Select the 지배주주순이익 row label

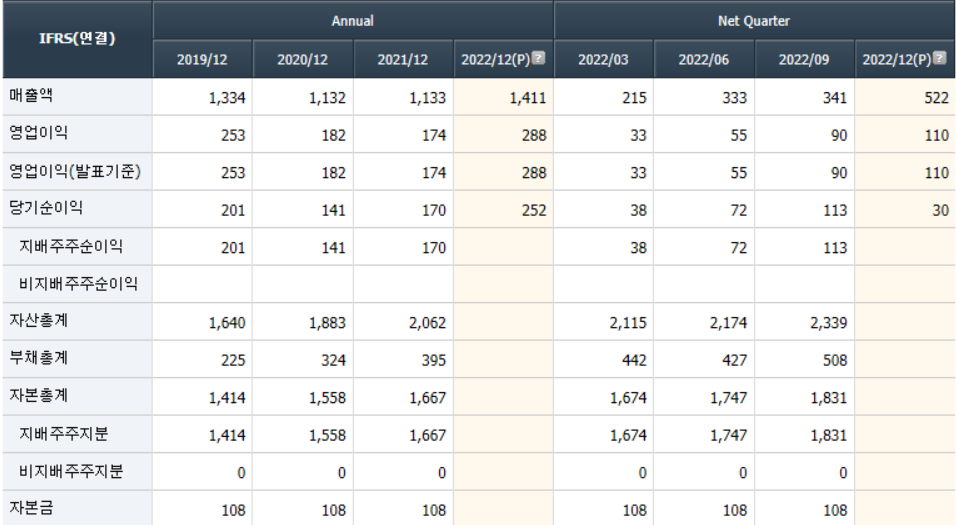click(71, 246)
